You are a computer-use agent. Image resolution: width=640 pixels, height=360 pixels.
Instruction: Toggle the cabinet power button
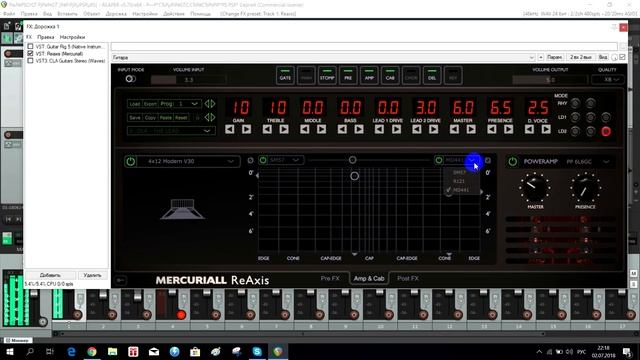coord(131,161)
